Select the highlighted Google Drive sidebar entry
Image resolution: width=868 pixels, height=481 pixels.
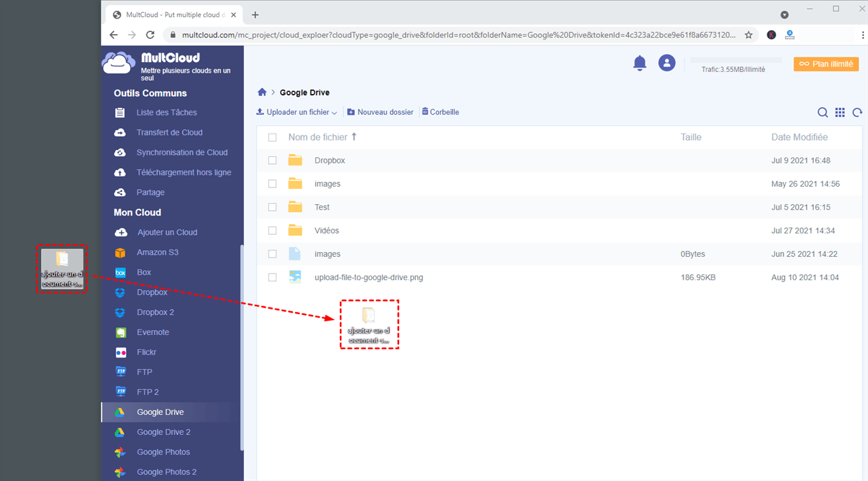[x=172, y=412]
